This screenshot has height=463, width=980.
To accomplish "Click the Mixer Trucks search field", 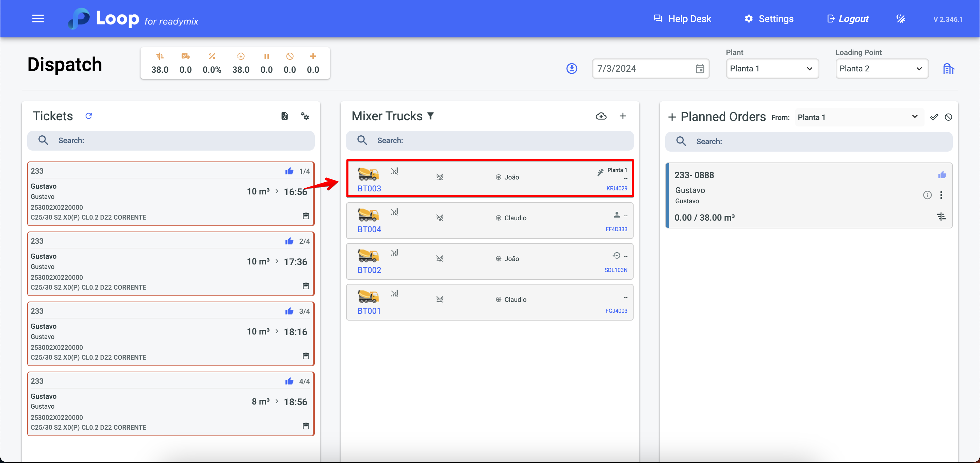I will tap(490, 141).
